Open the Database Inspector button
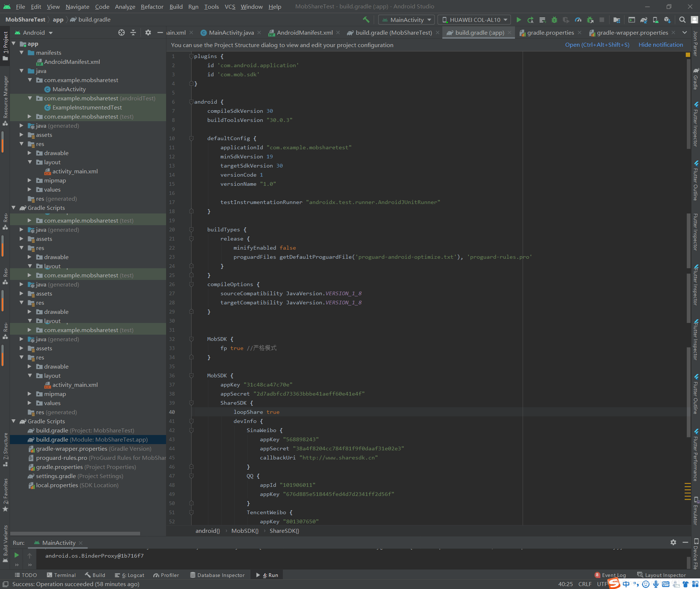Image resolution: width=700 pixels, height=589 pixels. (217, 575)
